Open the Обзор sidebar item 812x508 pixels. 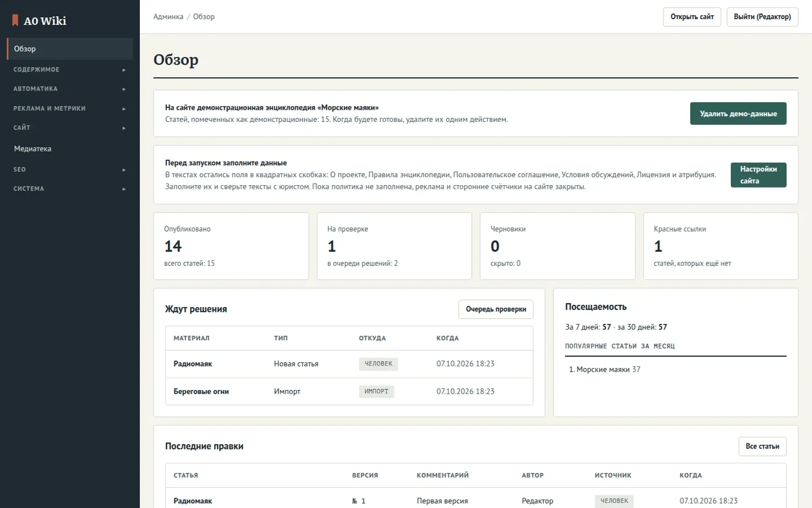pos(70,49)
